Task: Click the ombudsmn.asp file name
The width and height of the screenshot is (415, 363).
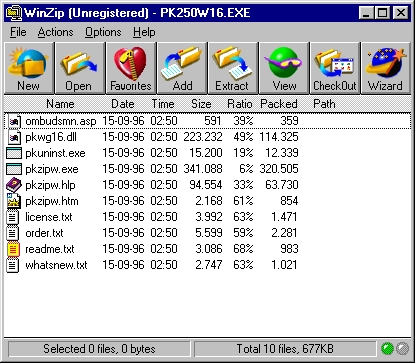Action: pos(61,121)
